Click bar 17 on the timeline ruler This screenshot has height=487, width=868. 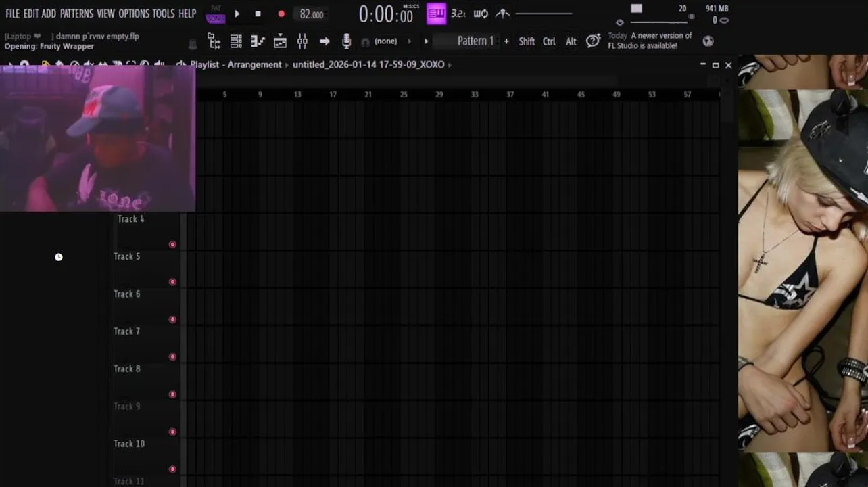pos(333,95)
